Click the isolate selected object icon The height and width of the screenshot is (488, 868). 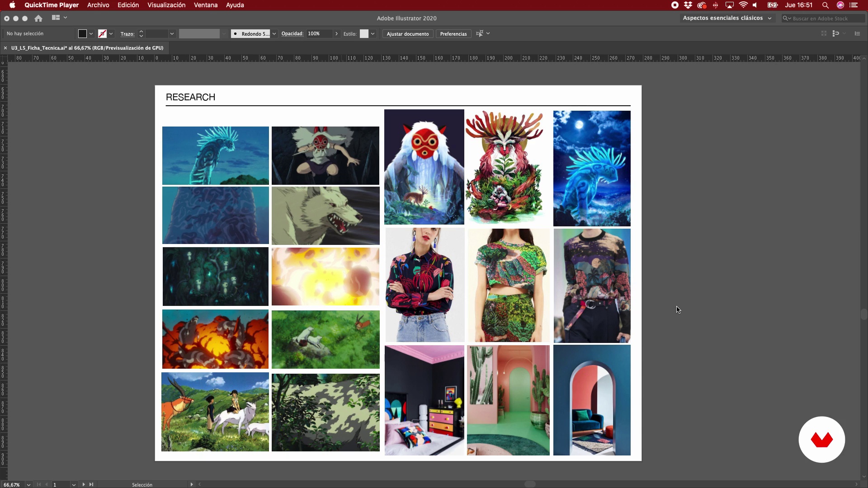(824, 33)
